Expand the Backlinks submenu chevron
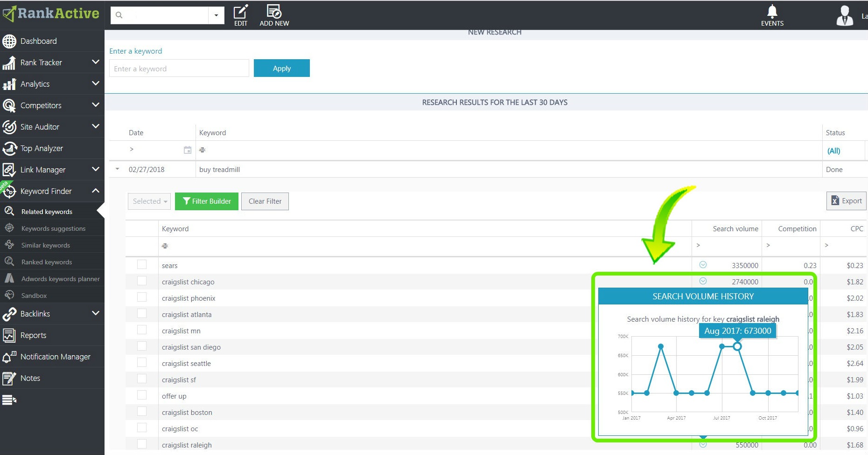Viewport: 868px width, 455px height. pyautogui.click(x=96, y=313)
